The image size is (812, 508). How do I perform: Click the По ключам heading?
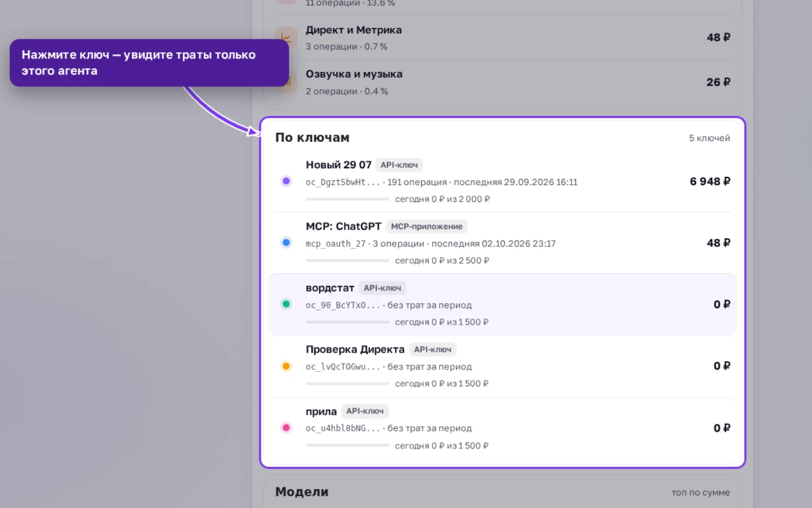(312, 137)
